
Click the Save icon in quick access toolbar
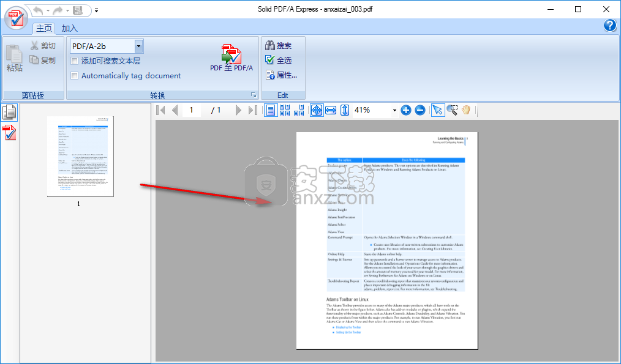[78, 10]
